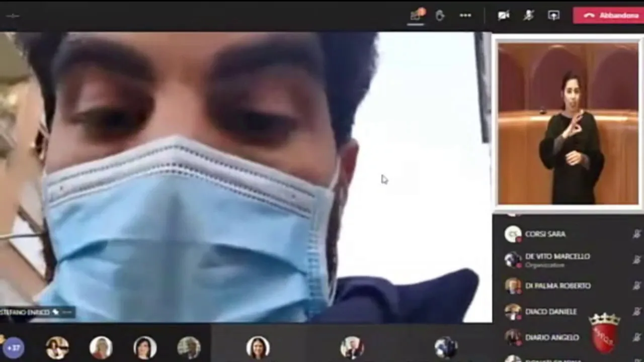Click the name DIACO DANIELE
This screenshot has height=362, width=644.
551,311
